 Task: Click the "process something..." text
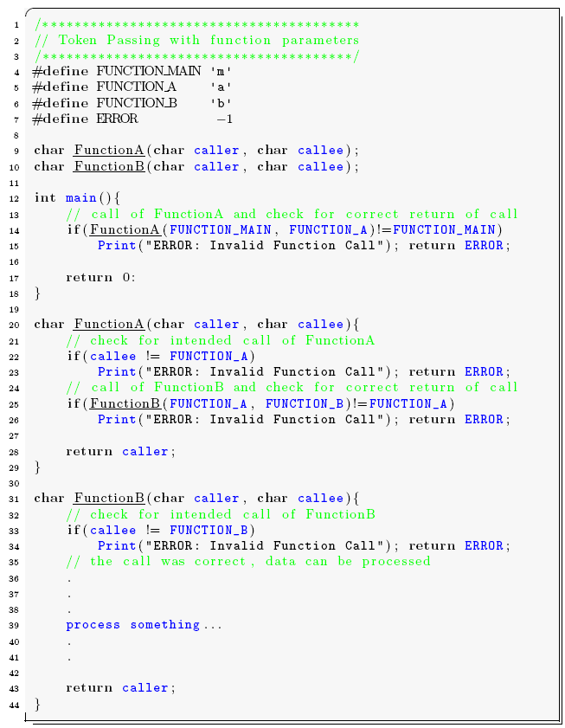pyautogui.click(x=144, y=625)
